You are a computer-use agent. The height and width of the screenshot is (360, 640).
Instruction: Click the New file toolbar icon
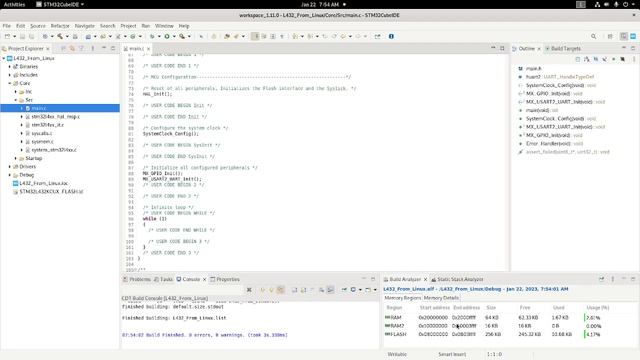pos(7,36)
